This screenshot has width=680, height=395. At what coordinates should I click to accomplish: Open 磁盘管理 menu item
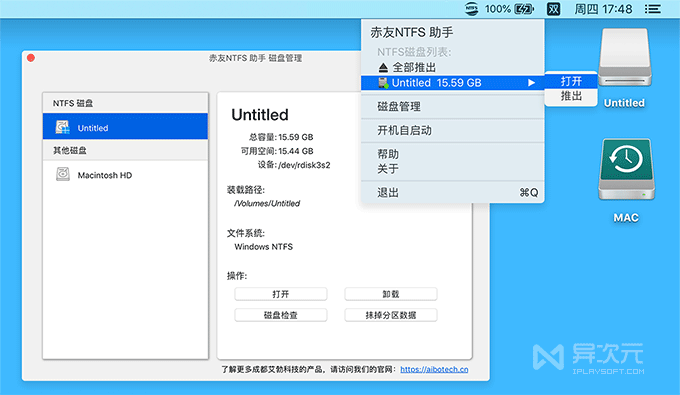point(452,107)
